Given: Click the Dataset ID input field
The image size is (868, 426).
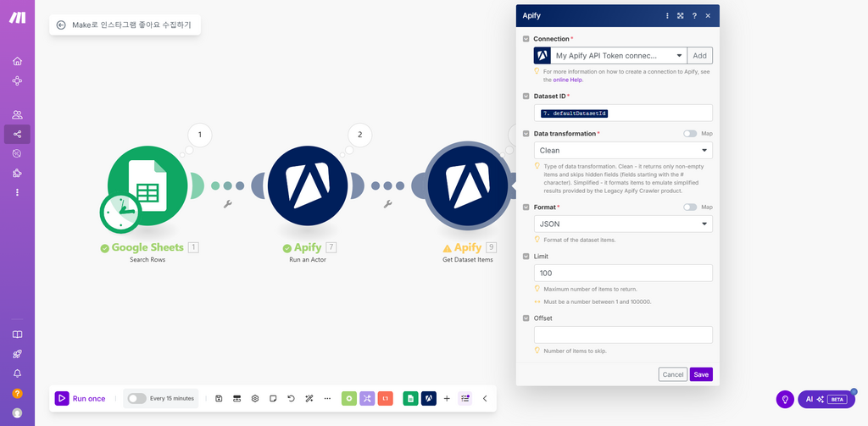Looking at the screenshot, I should 623,113.
